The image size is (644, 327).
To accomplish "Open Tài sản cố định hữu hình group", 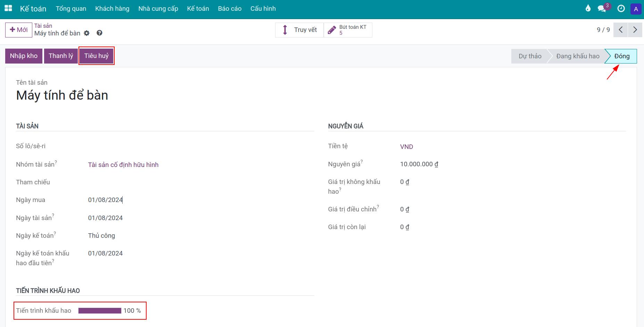I will tap(123, 165).
